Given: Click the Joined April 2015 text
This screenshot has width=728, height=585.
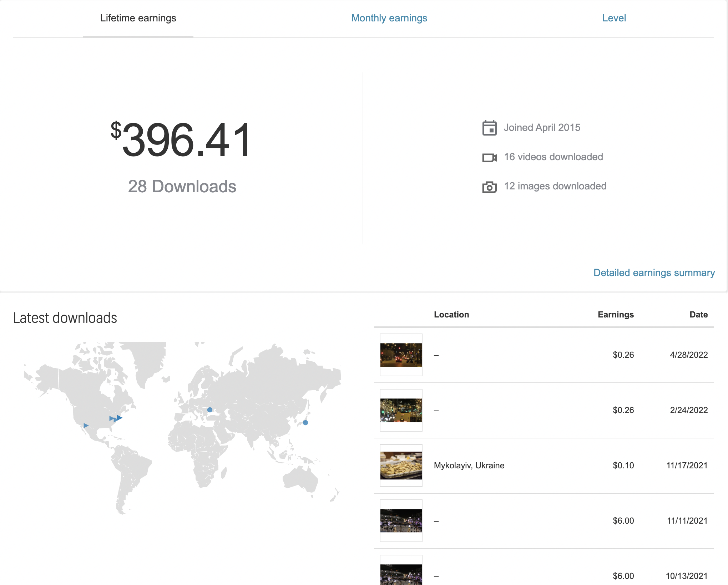Looking at the screenshot, I should point(542,128).
